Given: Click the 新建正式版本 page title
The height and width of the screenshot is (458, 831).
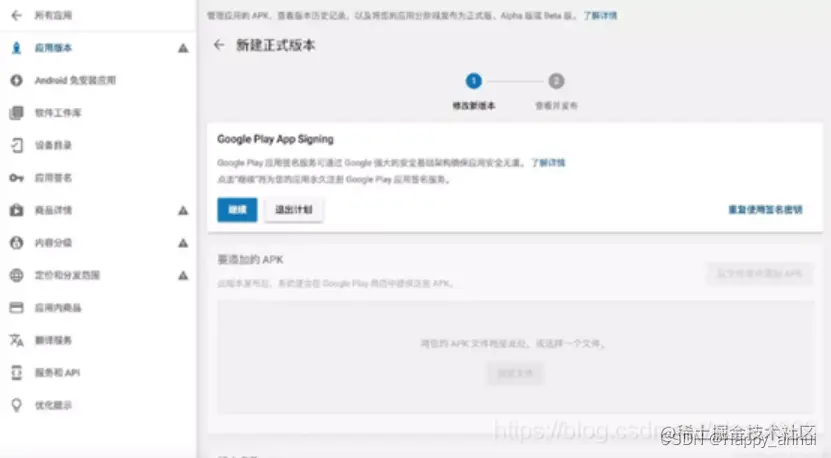Looking at the screenshot, I should (x=276, y=46).
